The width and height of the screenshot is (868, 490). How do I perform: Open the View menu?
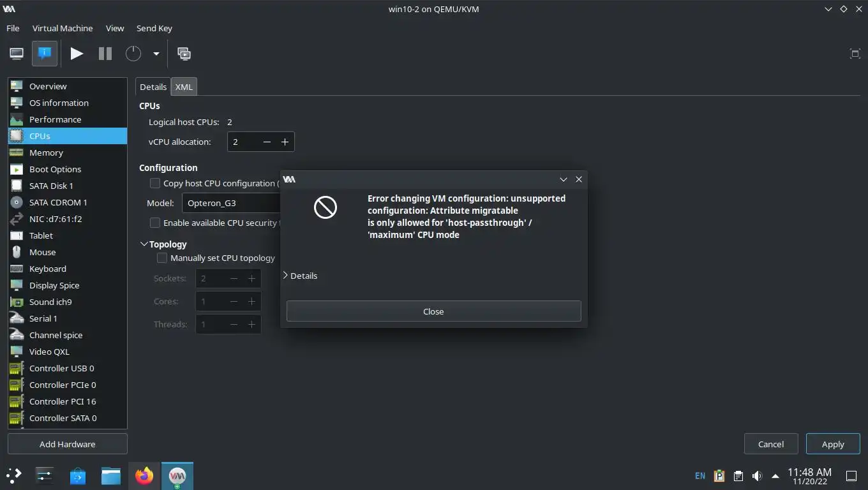pyautogui.click(x=115, y=28)
